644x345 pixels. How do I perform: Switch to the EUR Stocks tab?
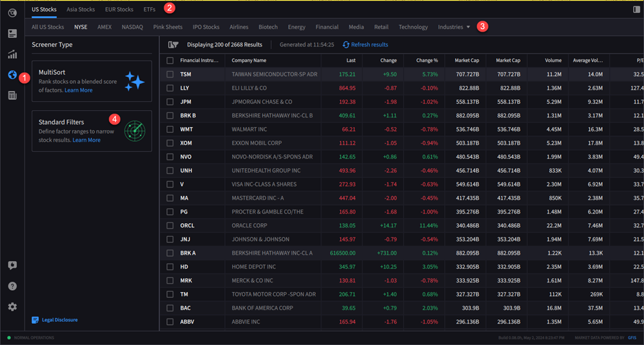[119, 10]
